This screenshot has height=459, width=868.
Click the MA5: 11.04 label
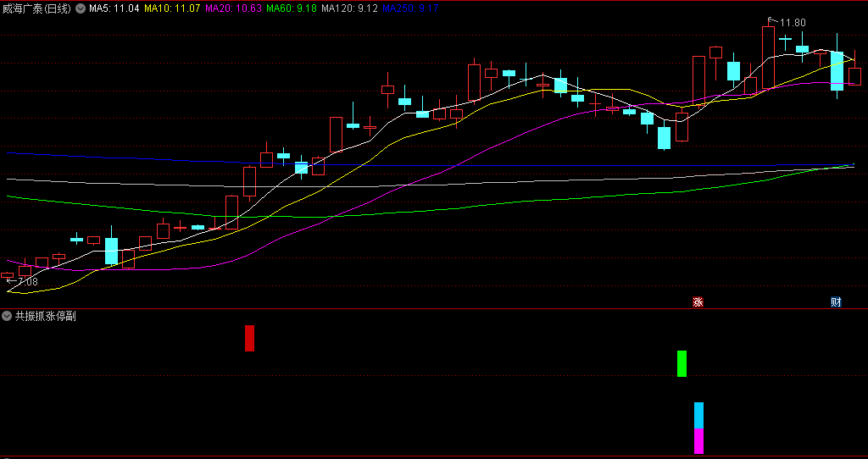[x=114, y=8]
